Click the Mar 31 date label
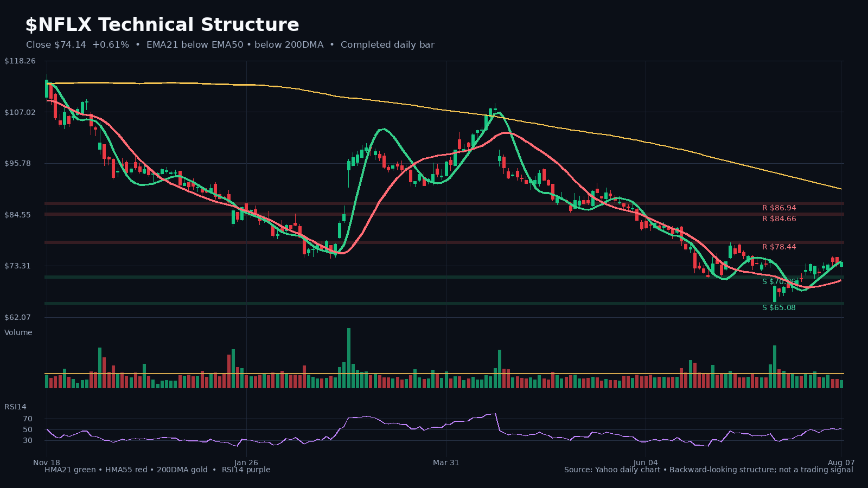 point(446,463)
